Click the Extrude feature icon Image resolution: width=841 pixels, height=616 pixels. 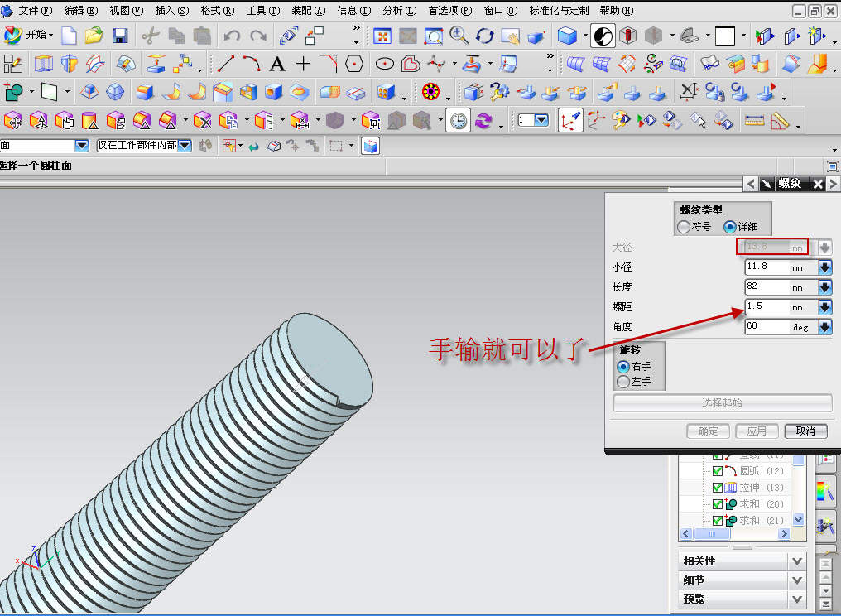point(43,65)
